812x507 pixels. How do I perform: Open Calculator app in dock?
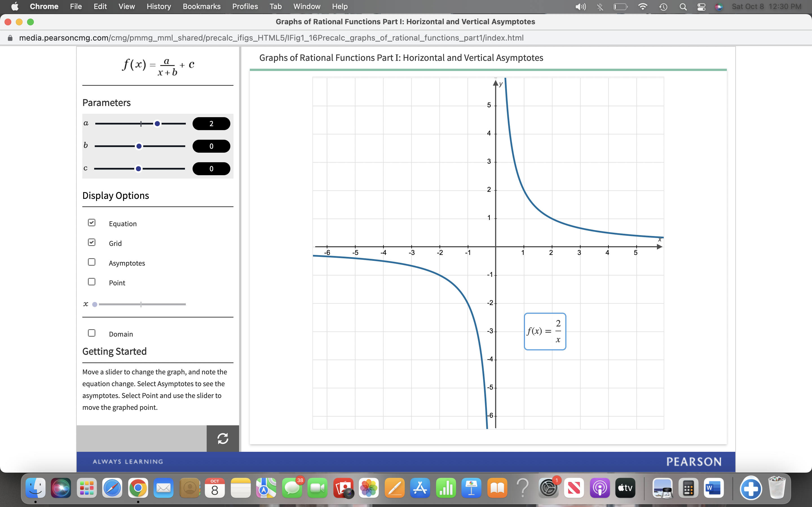(688, 488)
